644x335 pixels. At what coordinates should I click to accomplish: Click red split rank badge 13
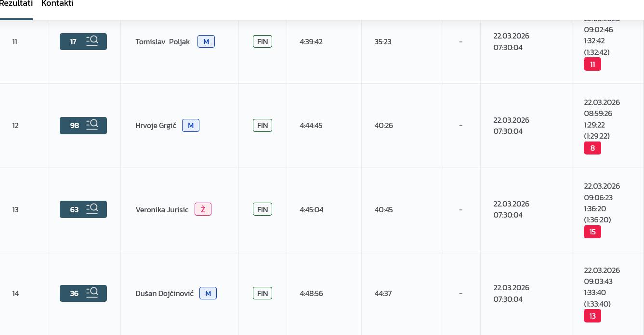(592, 316)
